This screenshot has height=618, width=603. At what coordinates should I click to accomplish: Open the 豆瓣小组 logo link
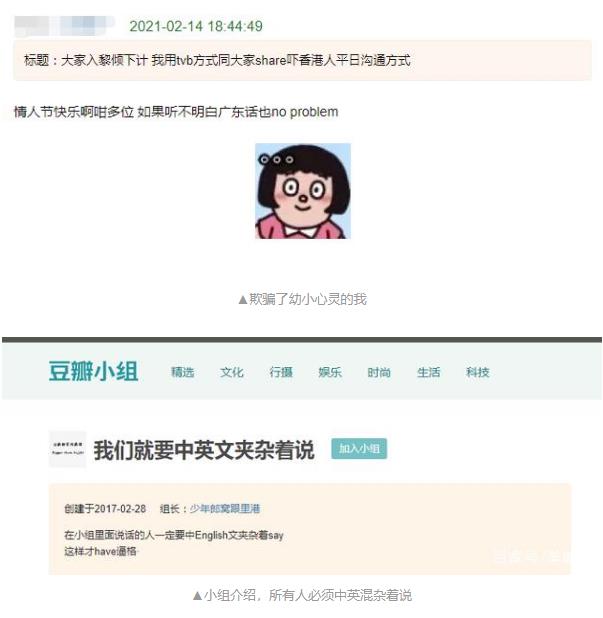pyautogui.click(x=93, y=371)
